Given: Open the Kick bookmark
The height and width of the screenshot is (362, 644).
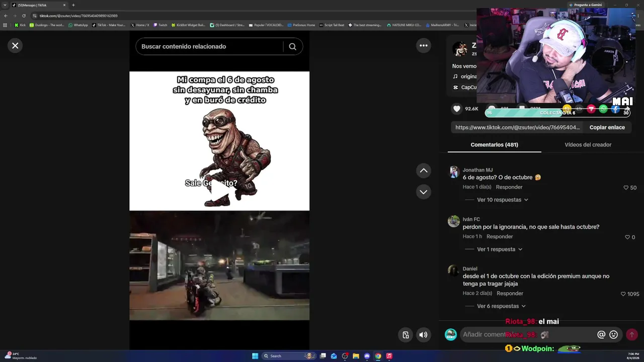Looking at the screenshot, I should click(20, 25).
